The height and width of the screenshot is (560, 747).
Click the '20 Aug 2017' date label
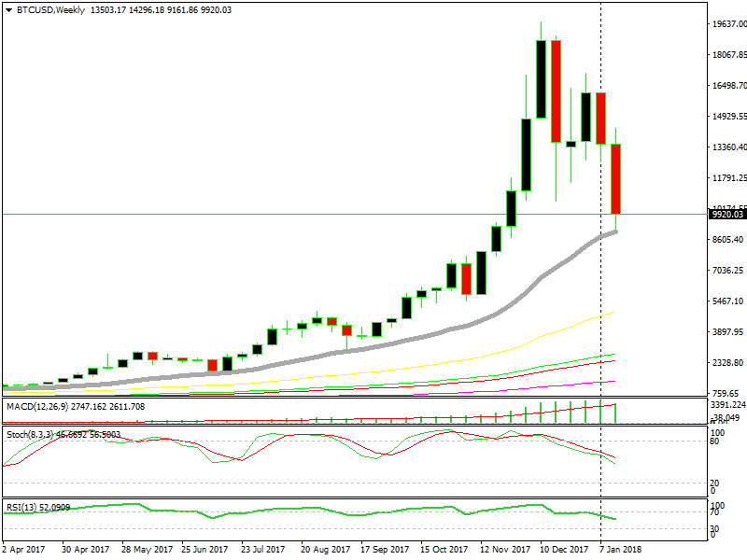tap(325, 550)
